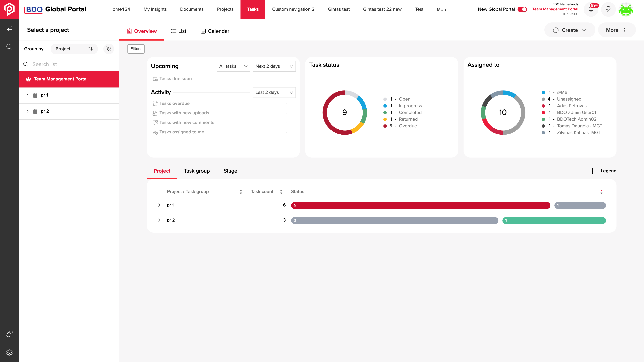Click the BDO Global Portal logo
Viewport: 644px width, 362px height.
click(55, 9)
